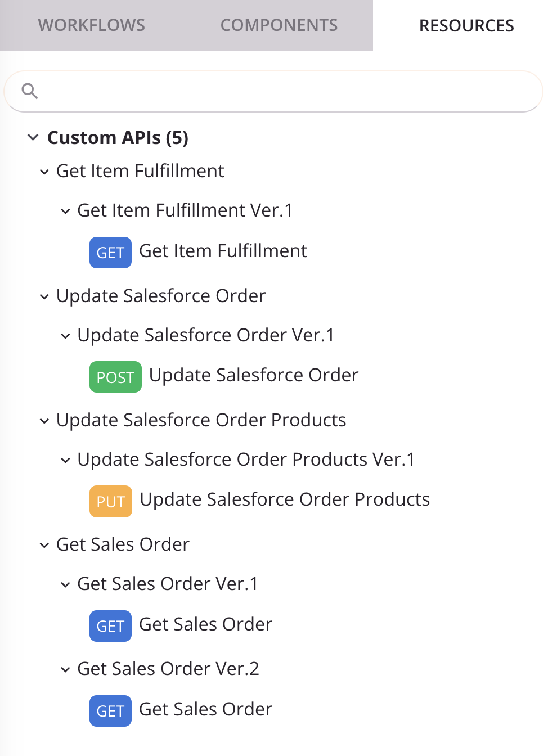Select the Update Salesforce Order POST endpoint label

(254, 375)
